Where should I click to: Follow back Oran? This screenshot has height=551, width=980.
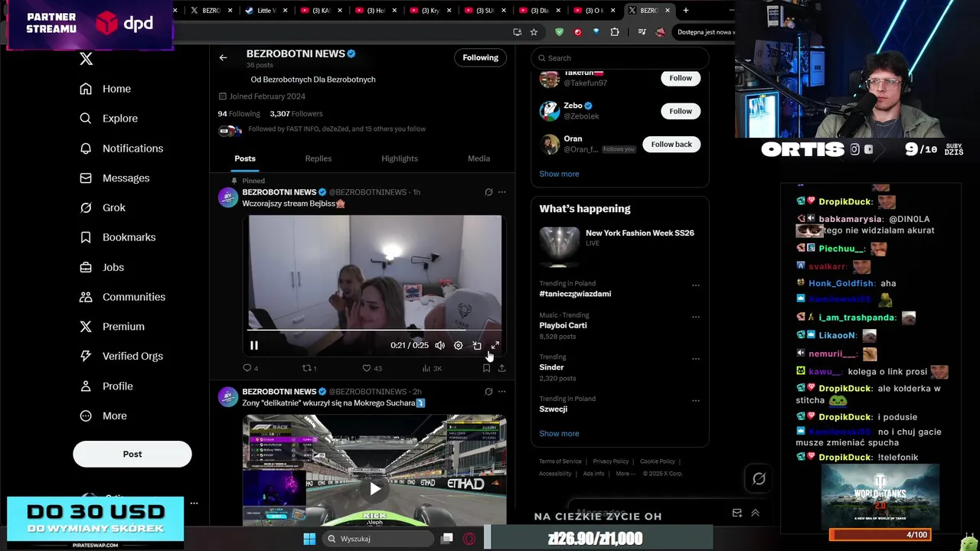[x=671, y=144]
